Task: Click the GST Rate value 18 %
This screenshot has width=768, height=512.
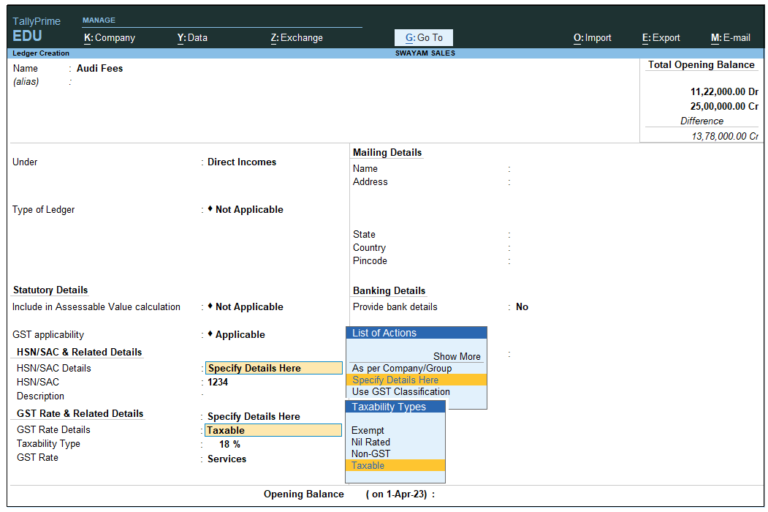Action: pyautogui.click(x=230, y=444)
